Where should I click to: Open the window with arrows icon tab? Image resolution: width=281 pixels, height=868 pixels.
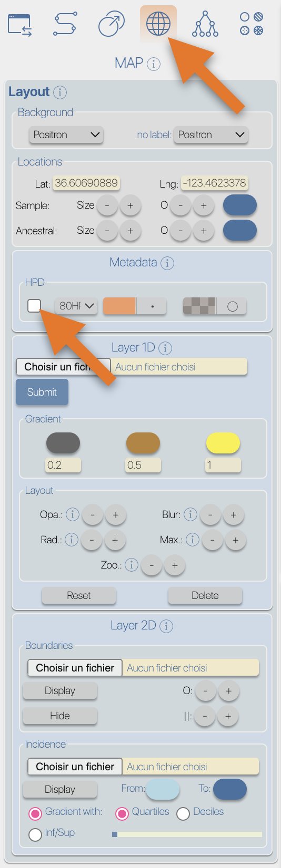(20, 25)
